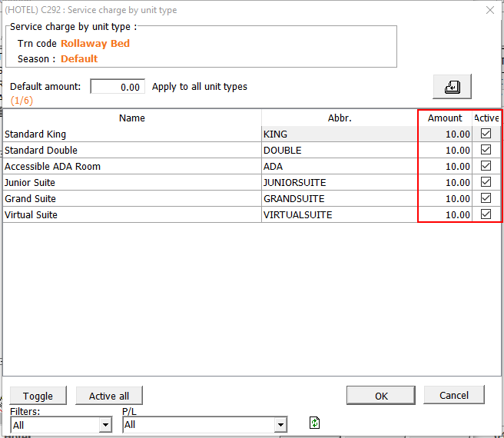This screenshot has width=504, height=438.
Task: Confirm changes with the OK button
Action: pyautogui.click(x=381, y=396)
